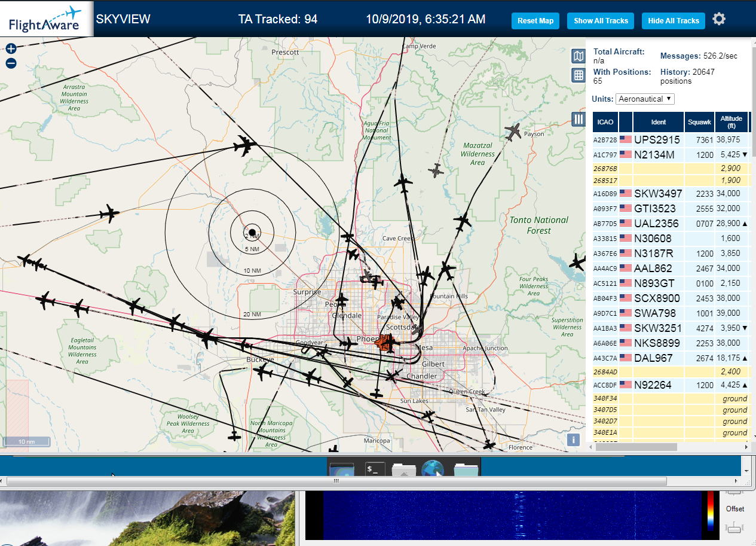Select the AAL862 row
756x546 pixels.
[x=671, y=269]
